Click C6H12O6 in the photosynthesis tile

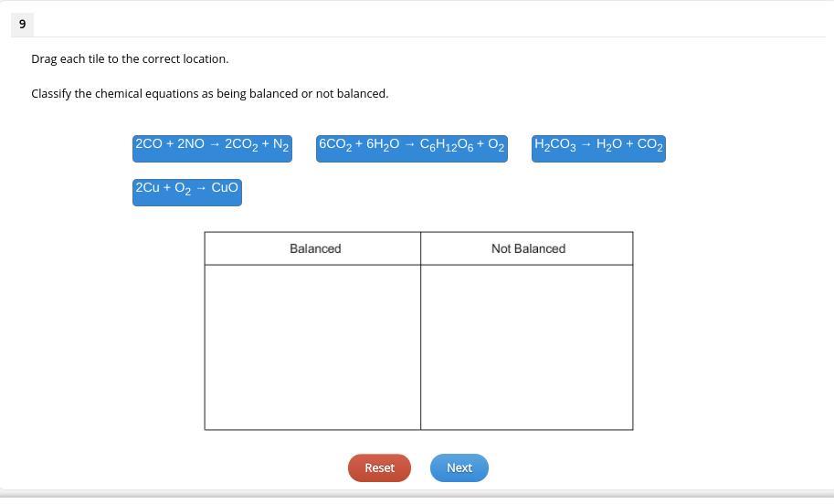point(447,145)
